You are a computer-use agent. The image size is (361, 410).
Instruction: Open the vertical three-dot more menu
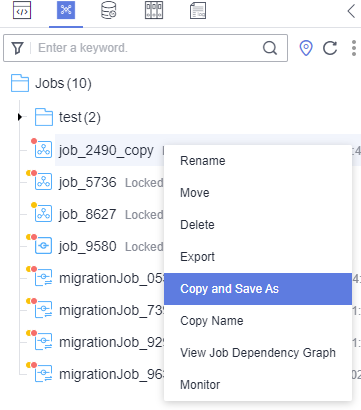pyautogui.click(x=354, y=48)
